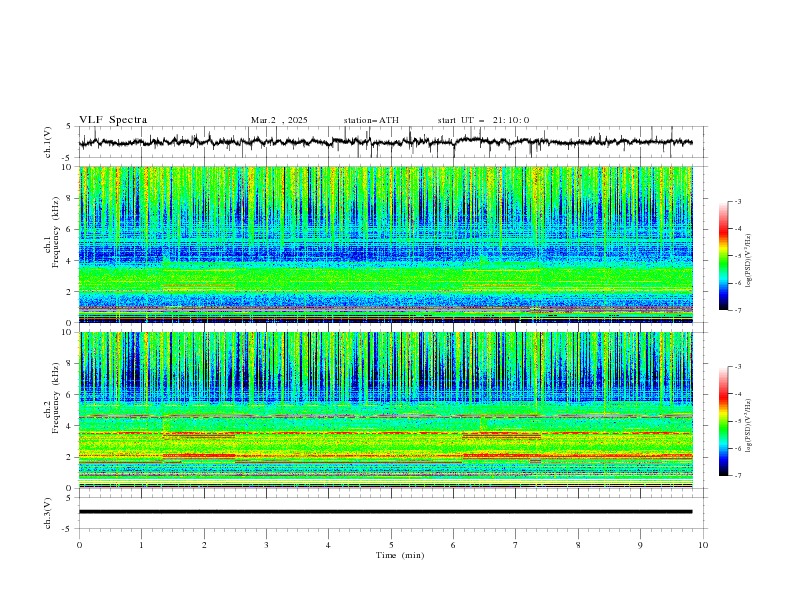This screenshot has width=792, height=612.
Task: Select the date text "Mar.2 , 2025"
Action: [279, 120]
